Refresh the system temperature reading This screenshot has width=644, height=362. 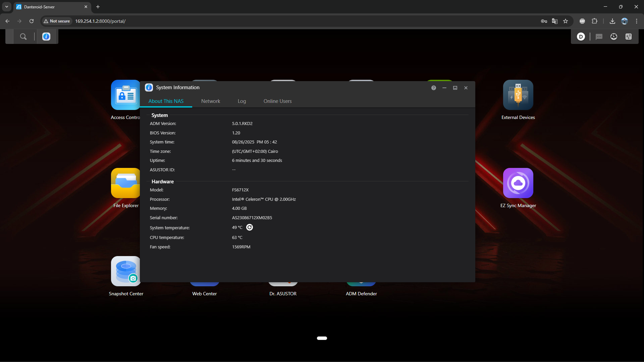click(x=250, y=227)
